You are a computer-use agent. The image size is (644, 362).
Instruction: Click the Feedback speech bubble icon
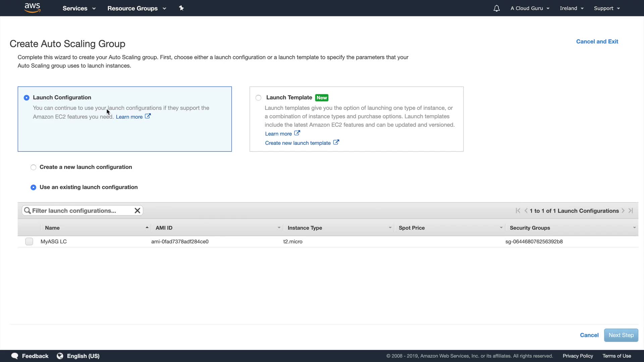point(15,356)
